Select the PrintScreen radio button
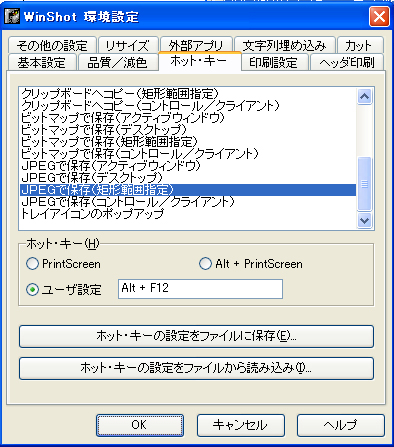The image size is (394, 447). [32, 264]
